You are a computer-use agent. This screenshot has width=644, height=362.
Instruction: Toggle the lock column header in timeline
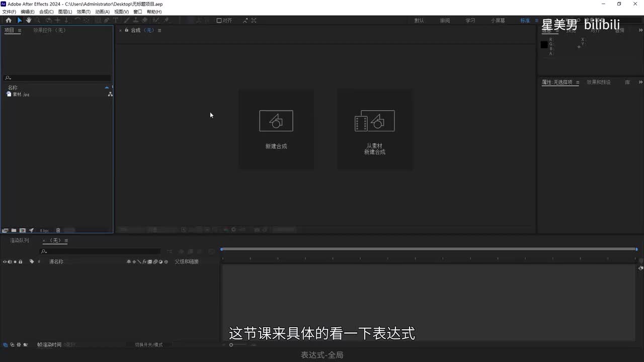(20, 262)
